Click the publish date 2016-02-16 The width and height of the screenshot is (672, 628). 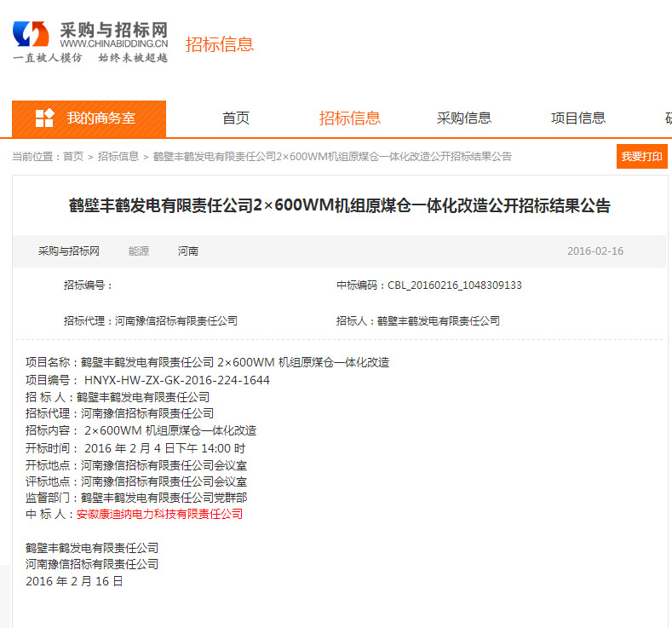[595, 251]
